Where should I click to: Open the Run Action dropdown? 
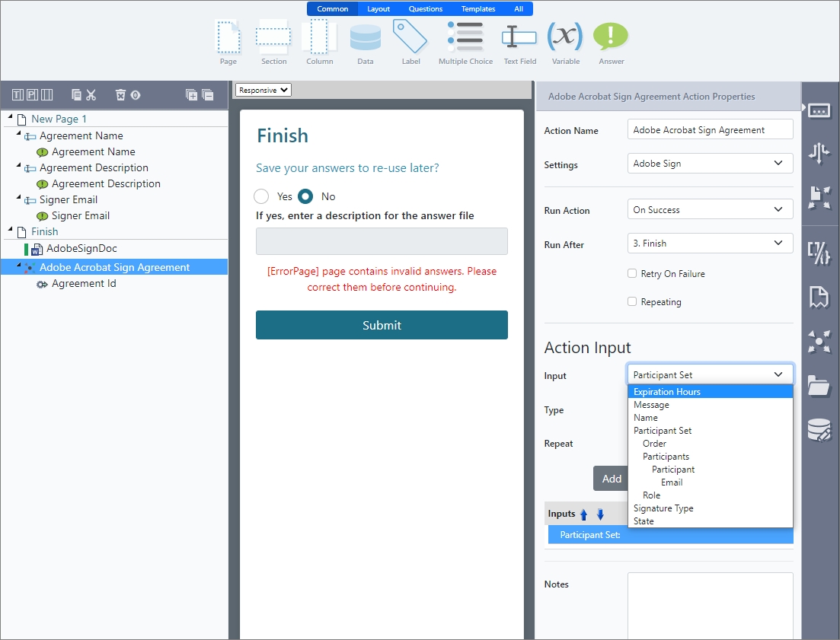(x=710, y=210)
